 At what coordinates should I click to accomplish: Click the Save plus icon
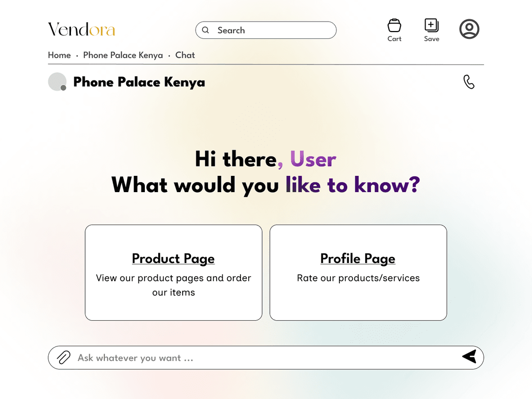432,26
